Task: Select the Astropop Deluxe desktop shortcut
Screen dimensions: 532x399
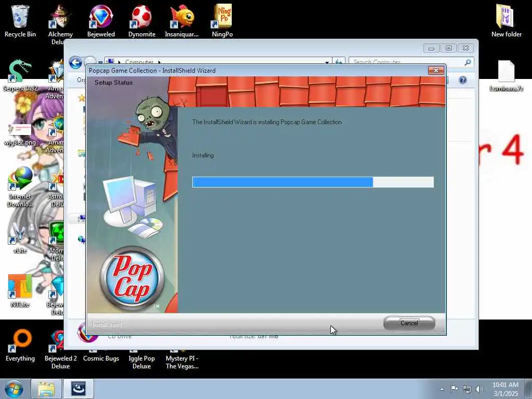Action: click(x=56, y=188)
